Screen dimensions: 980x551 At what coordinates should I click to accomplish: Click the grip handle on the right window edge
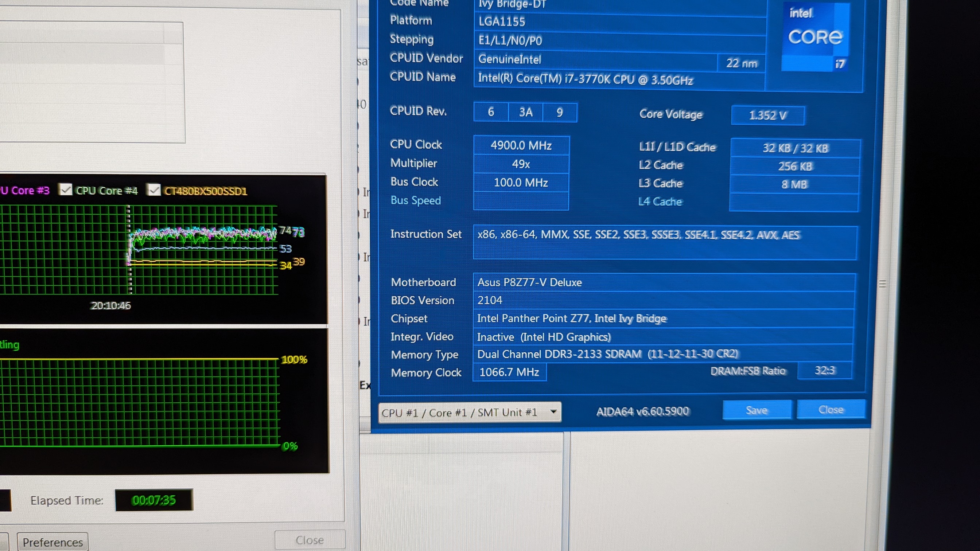tap(883, 283)
